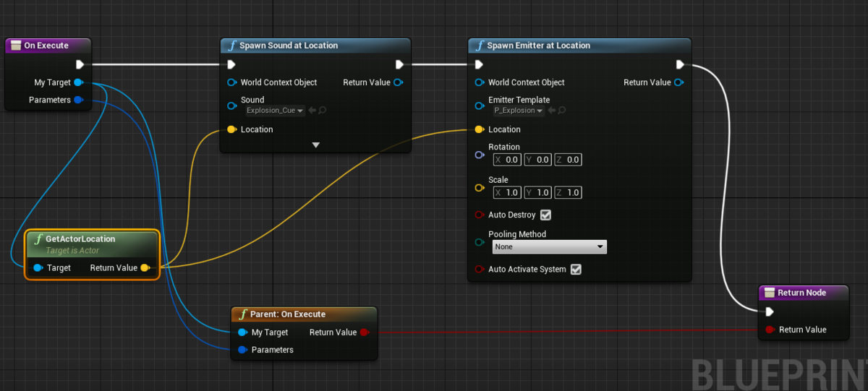This screenshot has height=391, width=868.
Task: Use selected asset arrow beside Explosion_Cue
Action: click(x=312, y=111)
